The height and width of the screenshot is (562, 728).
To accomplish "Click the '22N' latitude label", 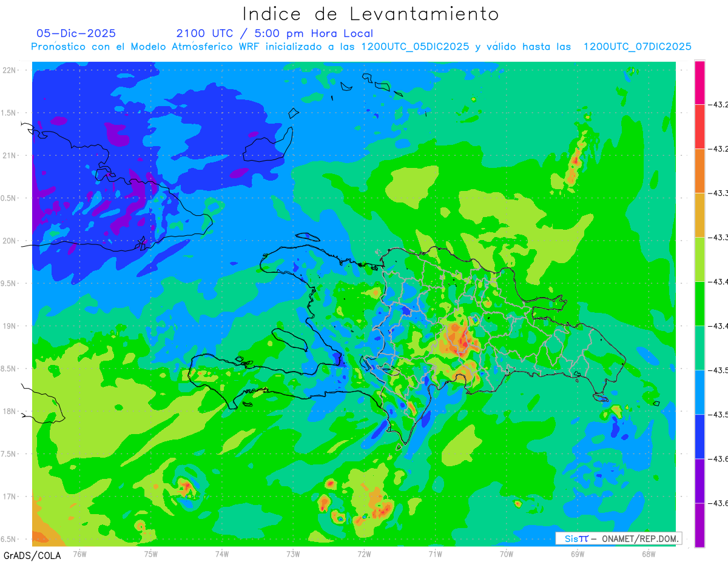I will click(10, 70).
